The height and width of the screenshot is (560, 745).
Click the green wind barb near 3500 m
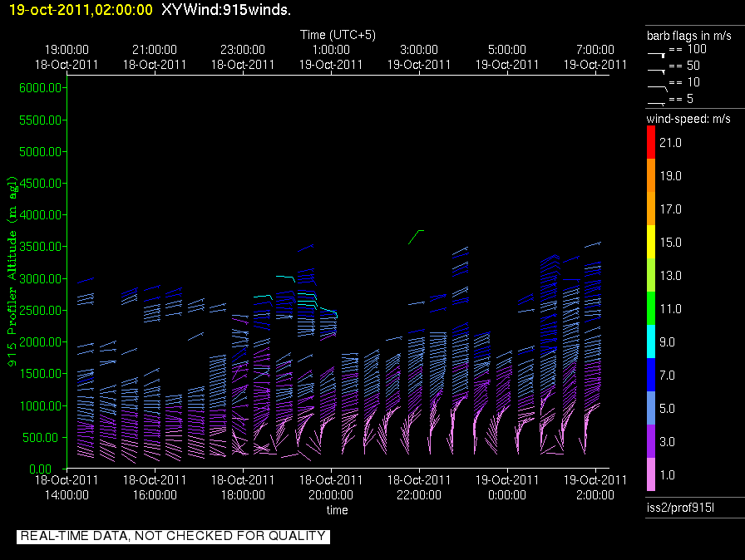[417, 237]
